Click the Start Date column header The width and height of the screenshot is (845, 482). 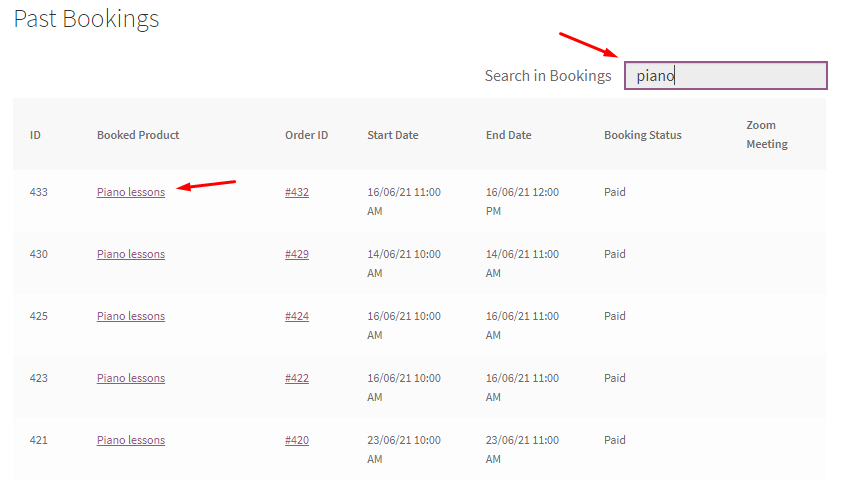[x=393, y=135]
